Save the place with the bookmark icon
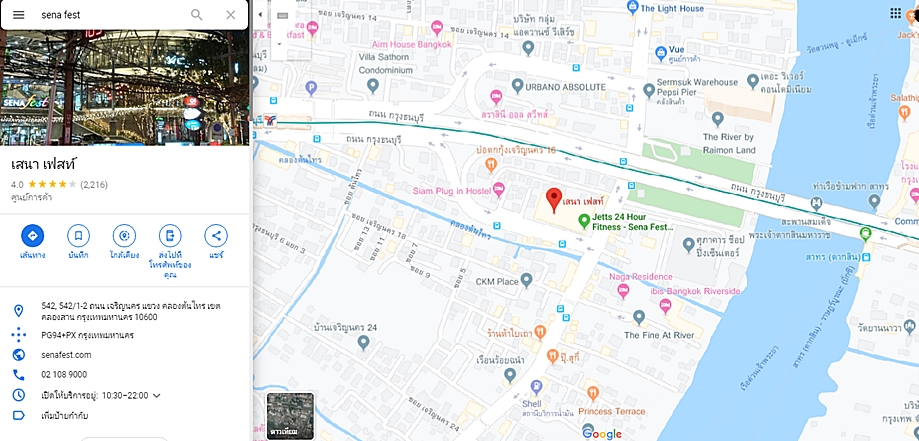 [78, 236]
